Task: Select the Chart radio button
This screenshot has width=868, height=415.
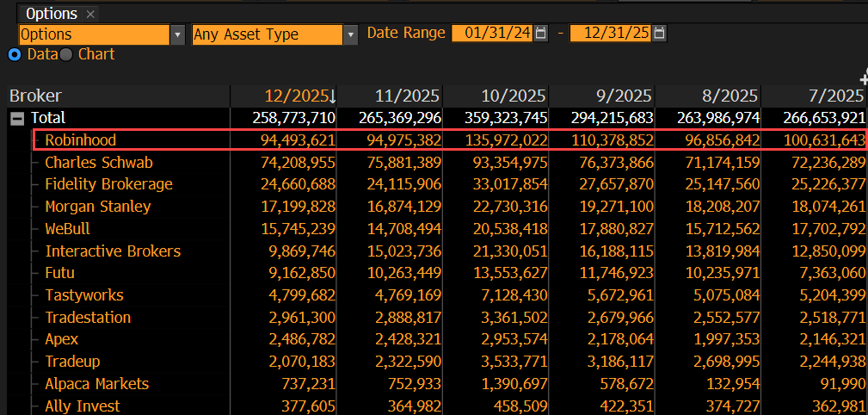Action: pyautogui.click(x=66, y=54)
